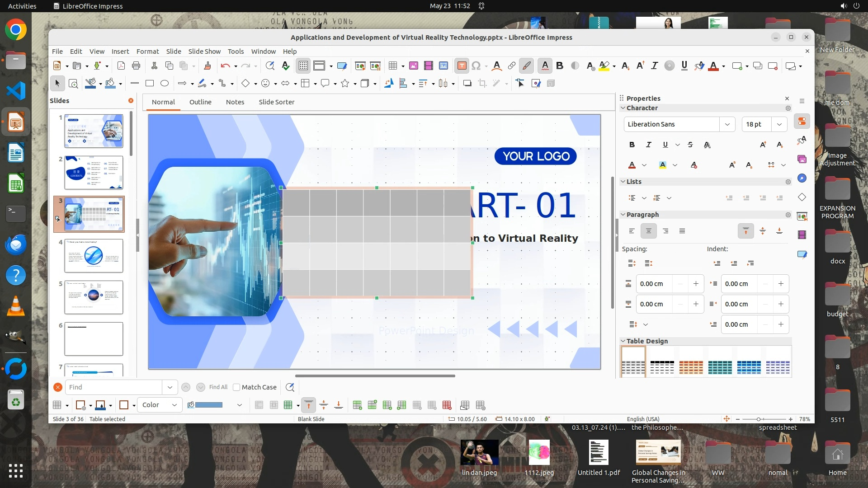The image size is (868, 488).
Task: Collapse the Table Design section
Action: (x=623, y=341)
